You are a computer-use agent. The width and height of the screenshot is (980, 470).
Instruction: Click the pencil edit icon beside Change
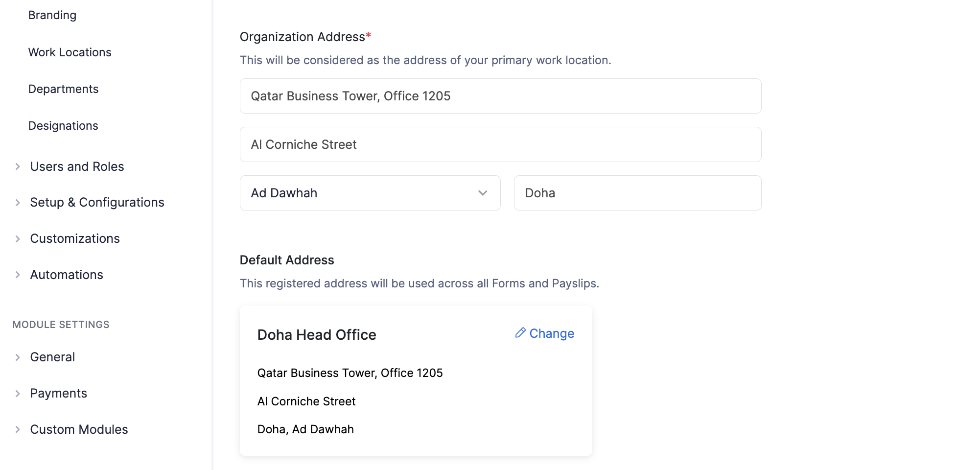(520, 333)
